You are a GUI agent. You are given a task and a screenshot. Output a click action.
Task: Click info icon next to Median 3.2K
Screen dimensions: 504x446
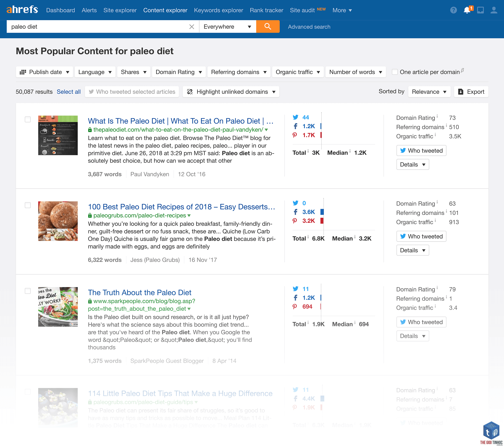click(355, 237)
